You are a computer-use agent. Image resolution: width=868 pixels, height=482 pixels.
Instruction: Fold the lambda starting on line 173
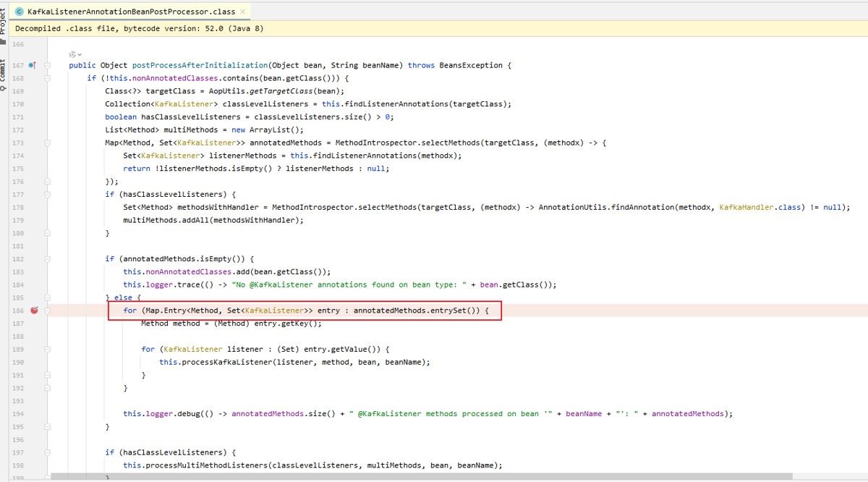[x=48, y=143]
